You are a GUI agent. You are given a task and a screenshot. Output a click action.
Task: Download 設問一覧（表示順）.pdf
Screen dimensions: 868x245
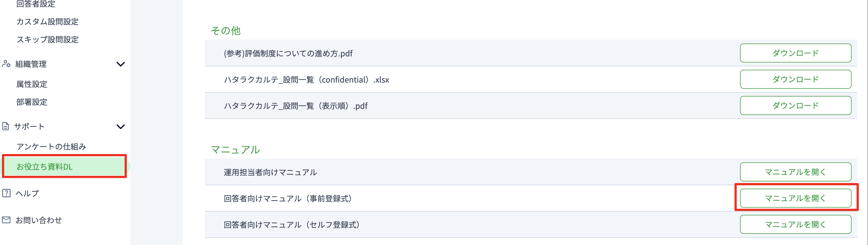[796, 106]
